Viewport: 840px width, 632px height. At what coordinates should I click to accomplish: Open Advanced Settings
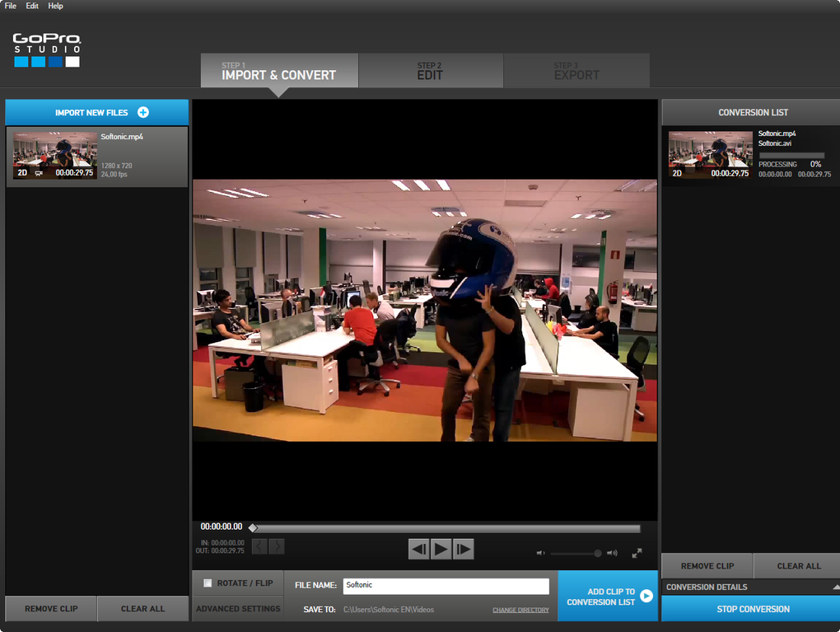point(238,609)
